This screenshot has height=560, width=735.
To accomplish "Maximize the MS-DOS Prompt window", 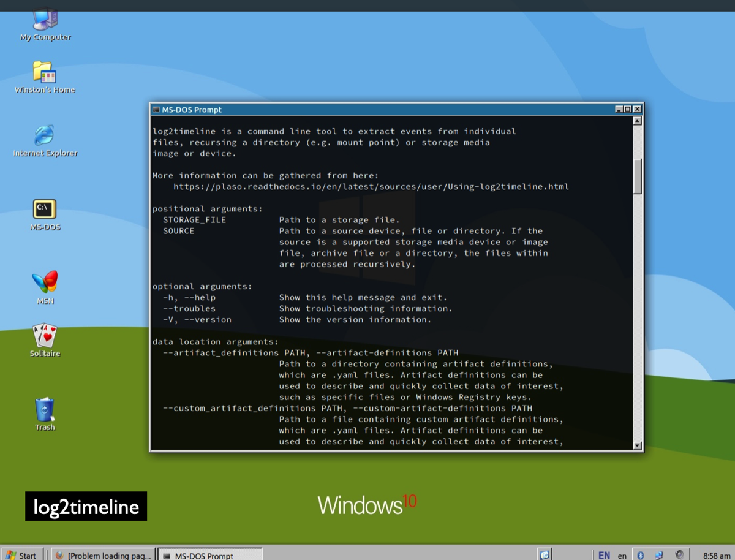I will (628, 109).
